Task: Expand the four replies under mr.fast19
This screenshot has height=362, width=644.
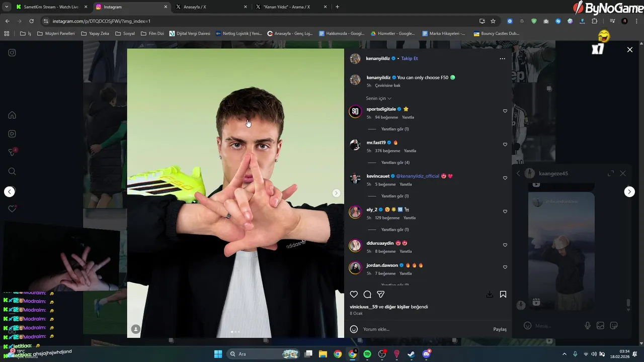Action: point(395,163)
